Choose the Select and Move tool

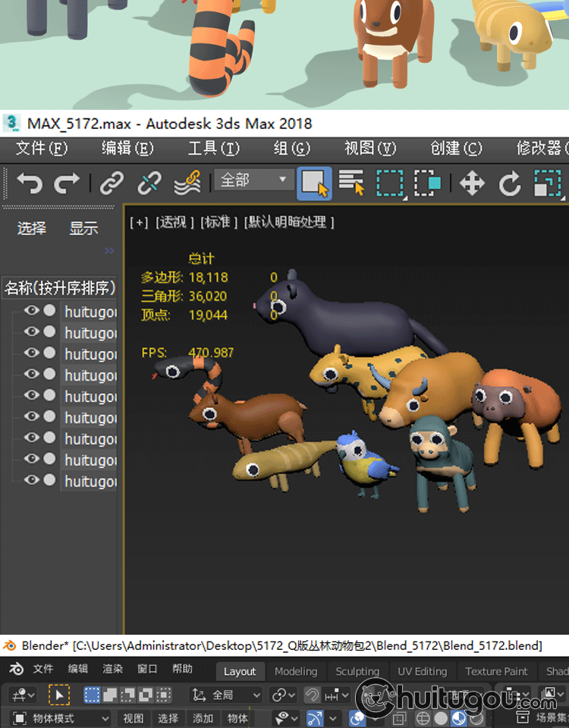tap(472, 183)
